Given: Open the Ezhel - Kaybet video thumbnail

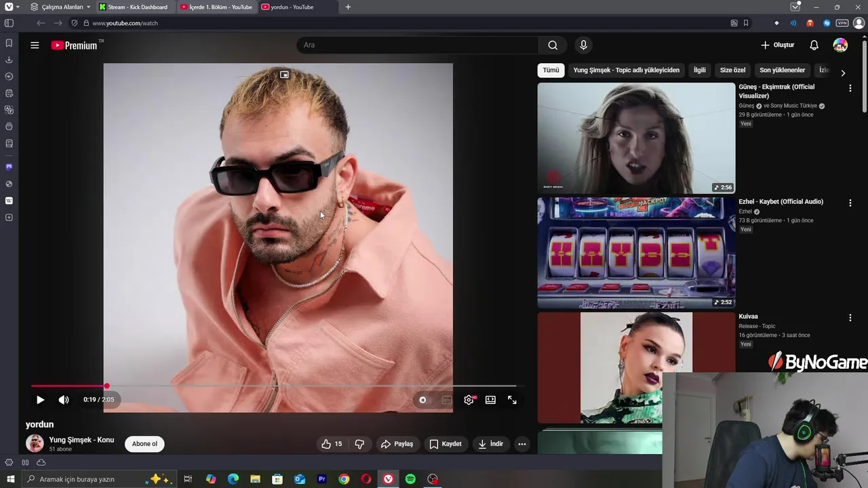Looking at the screenshot, I should pyautogui.click(x=636, y=253).
